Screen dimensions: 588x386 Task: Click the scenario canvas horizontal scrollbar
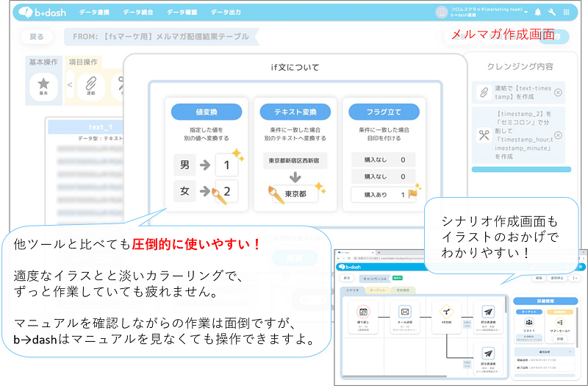click(395, 376)
